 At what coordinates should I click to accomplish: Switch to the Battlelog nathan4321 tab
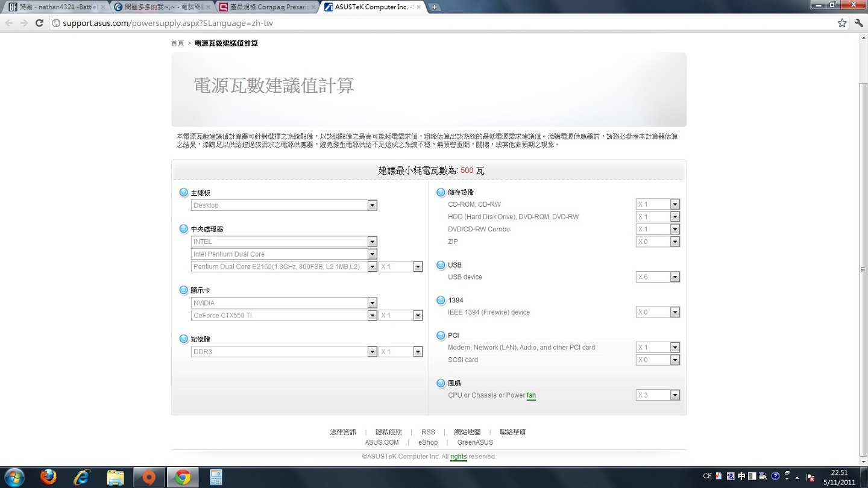pyautogui.click(x=54, y=7)
